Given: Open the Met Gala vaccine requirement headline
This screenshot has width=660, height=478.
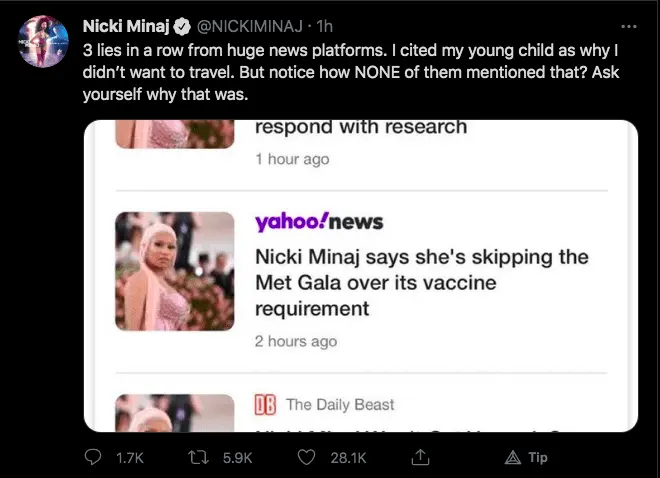Looking at the screenshot, I should [x=421, y=283].
